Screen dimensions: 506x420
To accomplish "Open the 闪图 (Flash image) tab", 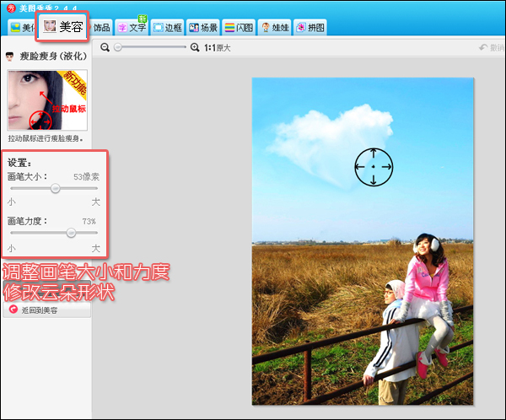I will 239,28.
